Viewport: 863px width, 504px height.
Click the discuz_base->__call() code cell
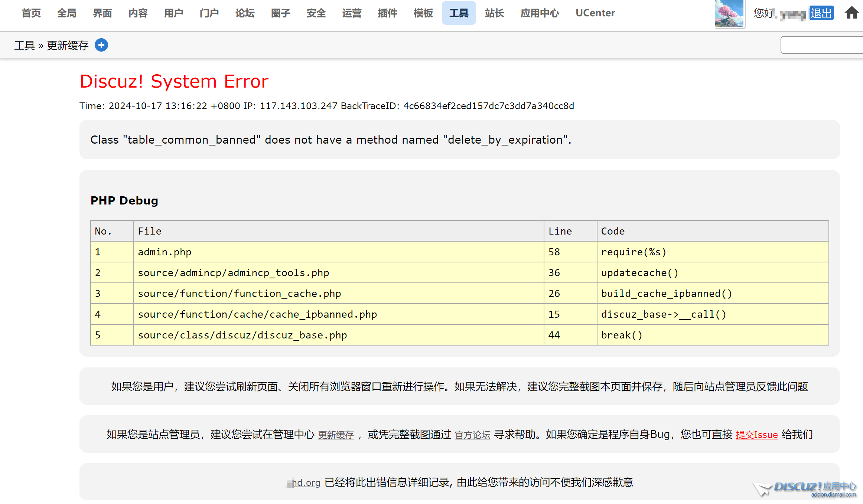tap(713, 314)
